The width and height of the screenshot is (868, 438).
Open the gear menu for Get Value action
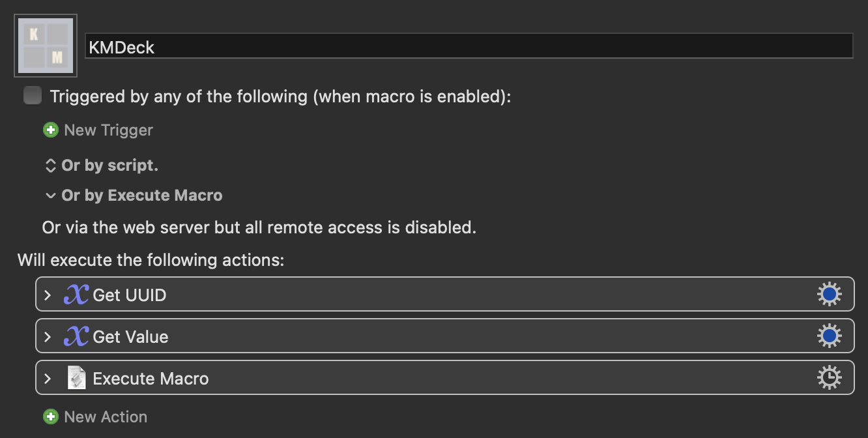click(x=830, y=336)
